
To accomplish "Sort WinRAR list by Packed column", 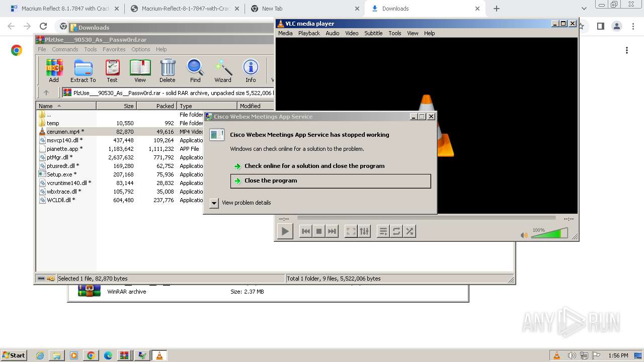I will pos(156,106).
